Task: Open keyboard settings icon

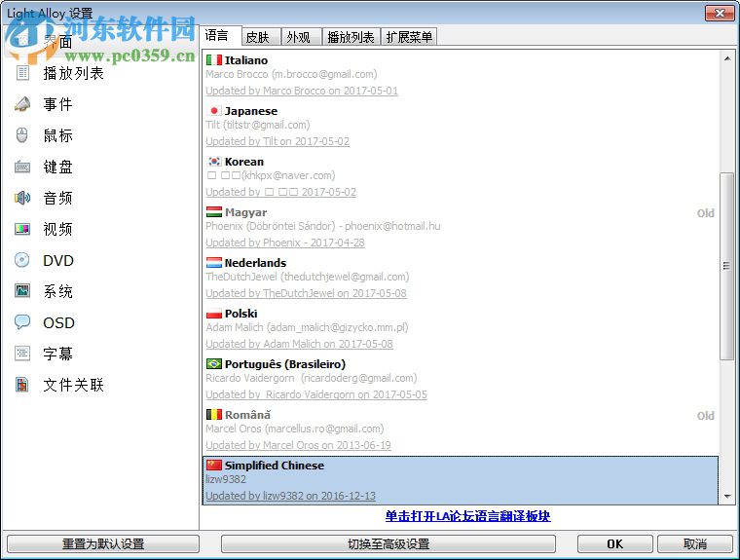Action: coord(22,167)
